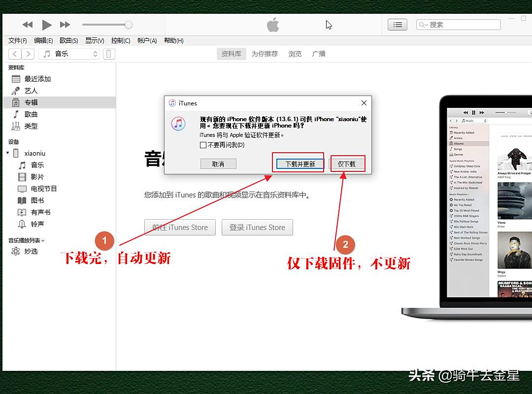Switch to the 为你推荐 tab
Screen dimensions: 532x394
(x=265, y=54)
